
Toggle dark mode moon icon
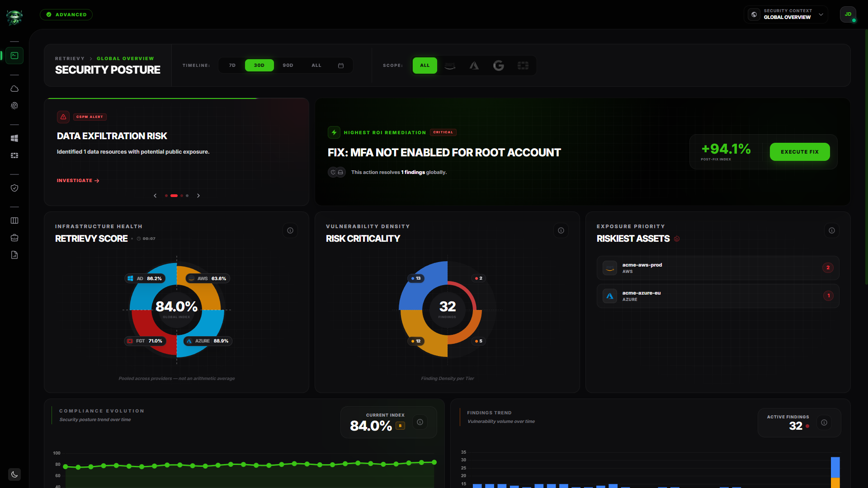coord(14,474)
